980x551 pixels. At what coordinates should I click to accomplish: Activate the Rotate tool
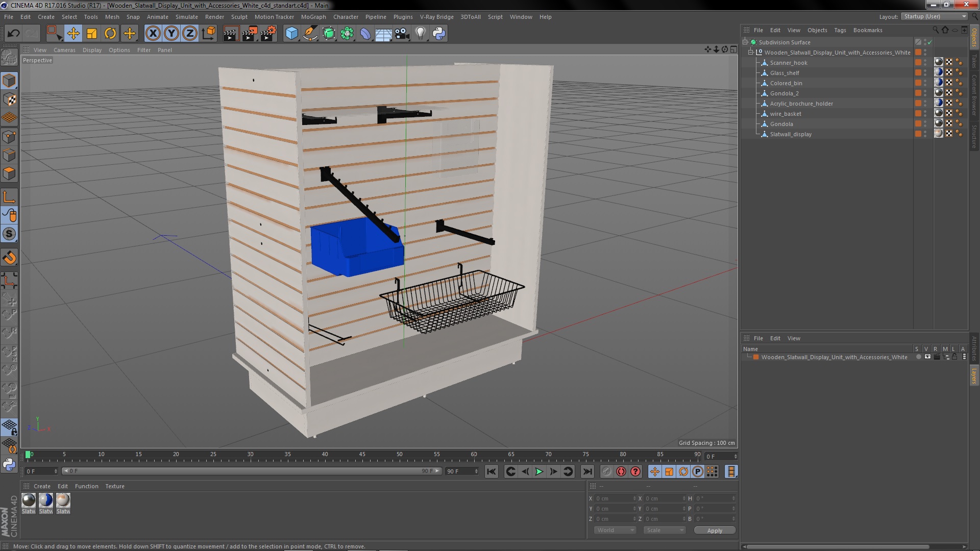[x=110, y=34]
